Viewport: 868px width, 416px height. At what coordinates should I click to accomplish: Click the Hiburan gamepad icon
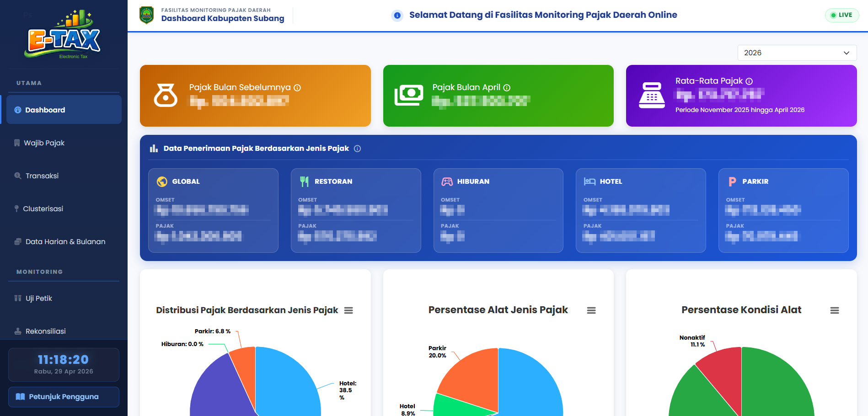(447, 181)
